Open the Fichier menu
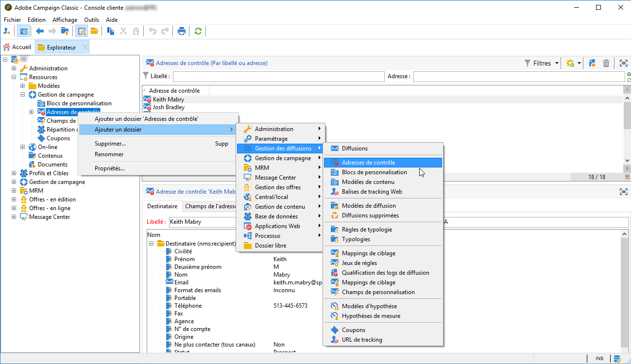Viewport: 631px width, 364px height. 13,20
